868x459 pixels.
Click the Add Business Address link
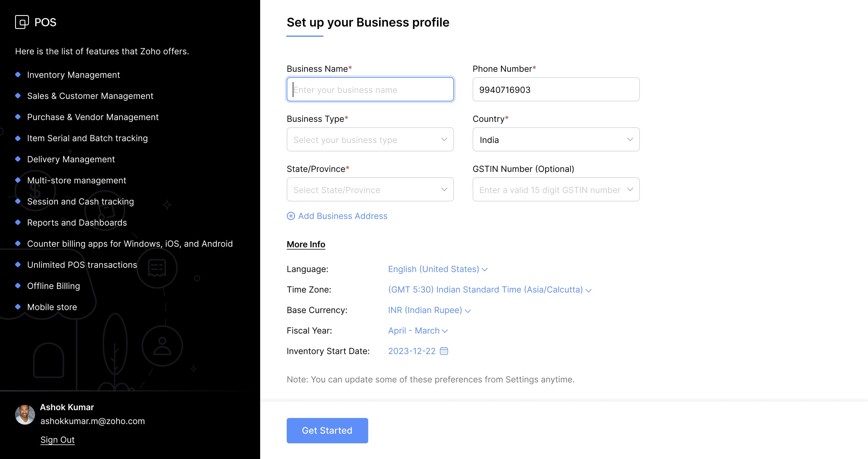[x=342, y=216]
